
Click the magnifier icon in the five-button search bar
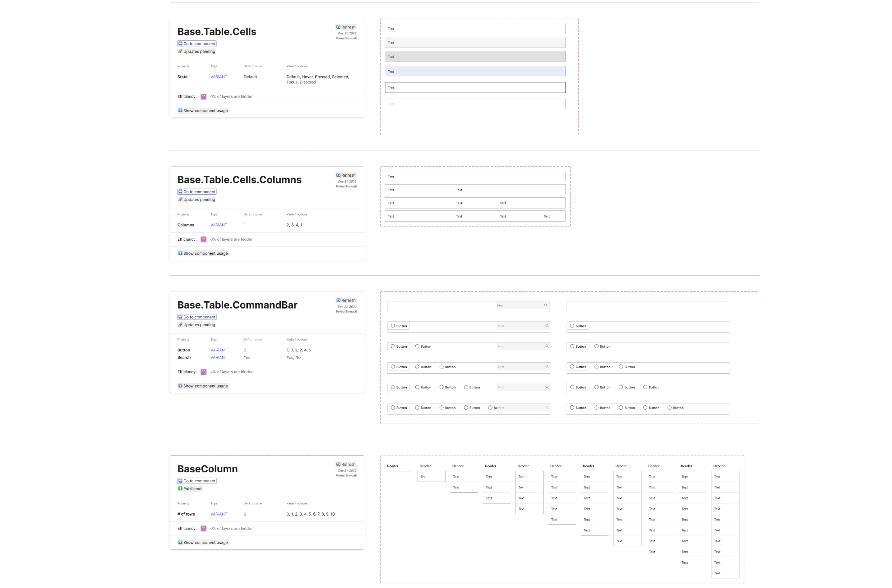547,408
